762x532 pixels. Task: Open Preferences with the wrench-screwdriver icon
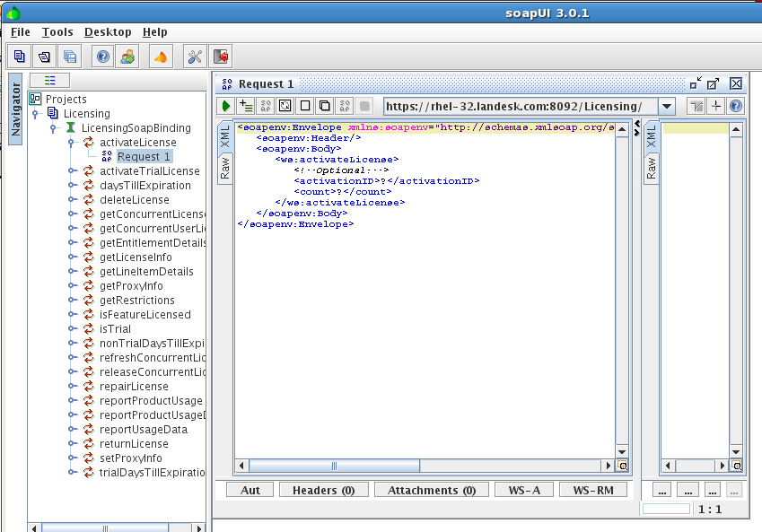[195, 57]
